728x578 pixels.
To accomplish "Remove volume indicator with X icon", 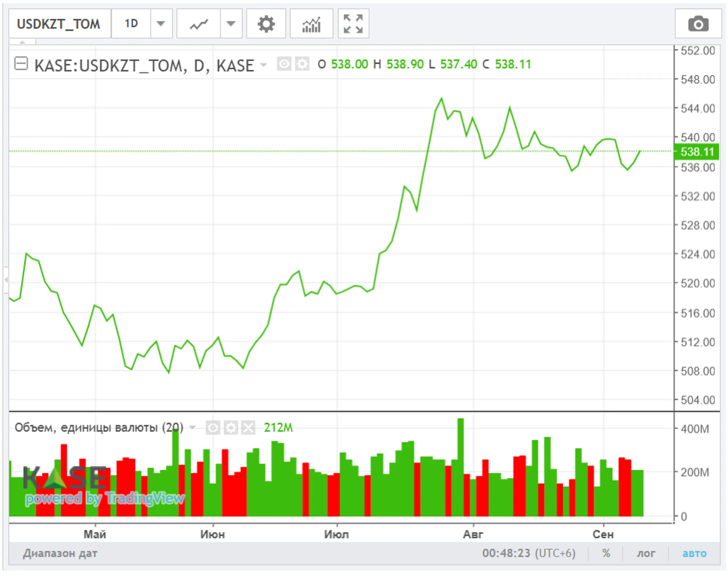I will pos(248,428).
